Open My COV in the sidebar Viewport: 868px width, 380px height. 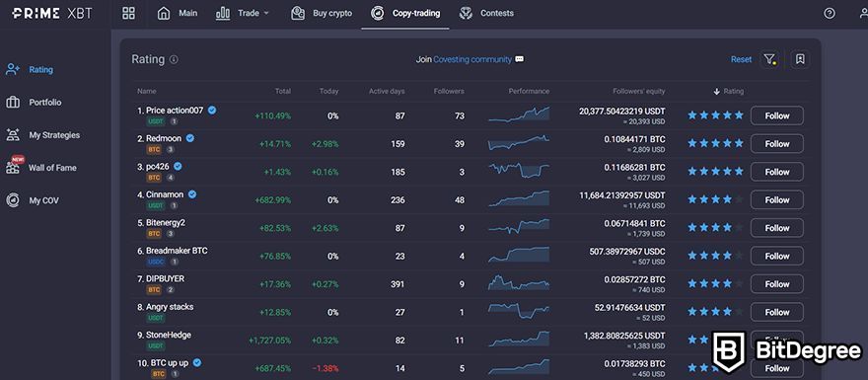point(33,200)
